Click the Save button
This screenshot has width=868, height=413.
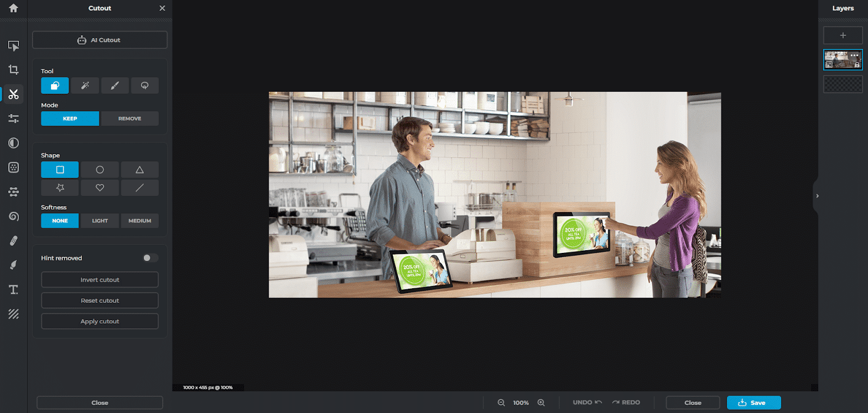pyautogui.click(x=754, y=403)
